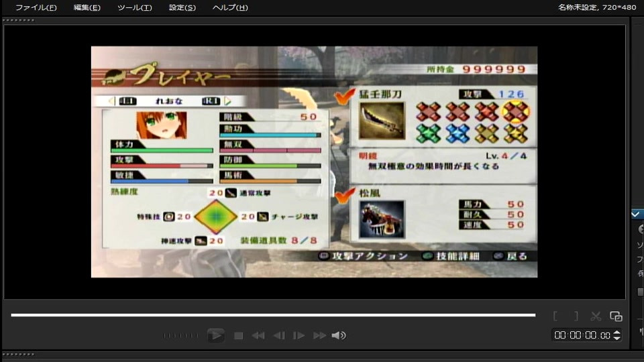
Task: Click the dotted playback speed slider
Action: 180,336
